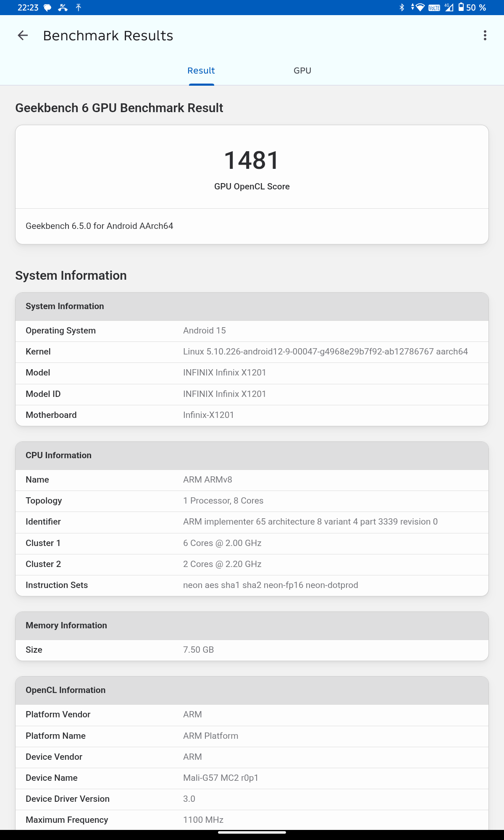The height and width of the screenshot is (840, 504).
Task: Tap the missed call status icon
Action: pos(63,8)
